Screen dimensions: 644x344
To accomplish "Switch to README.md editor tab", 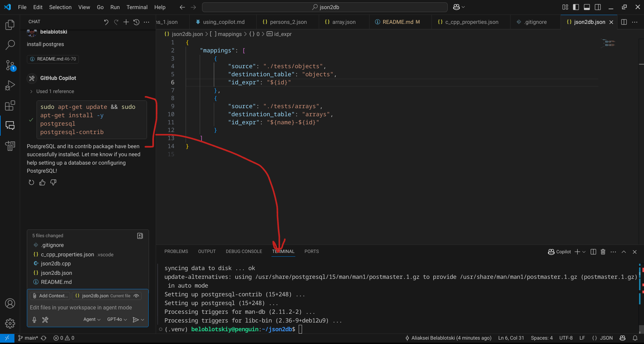I will [398, 22].
